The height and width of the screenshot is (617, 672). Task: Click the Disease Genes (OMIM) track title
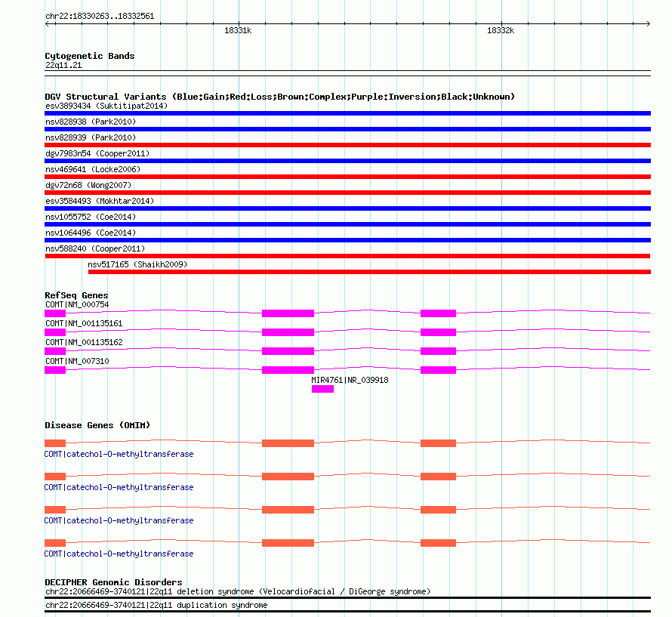97,425
